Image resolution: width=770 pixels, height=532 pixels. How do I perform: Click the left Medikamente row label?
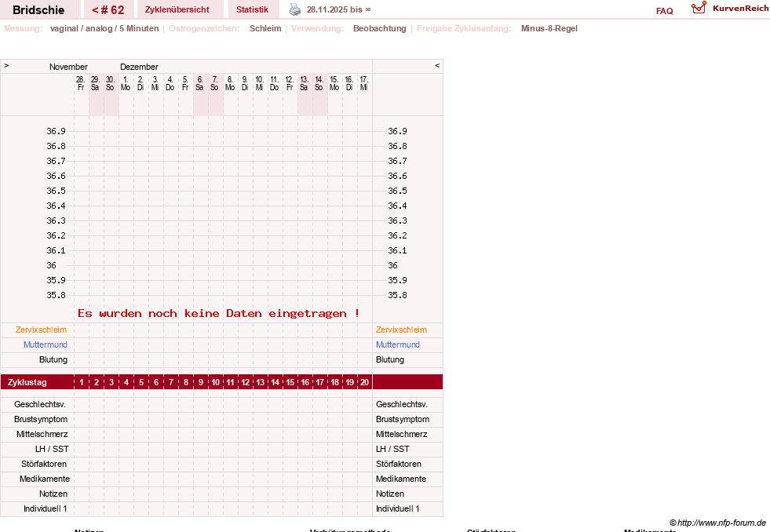coord(45,479)
